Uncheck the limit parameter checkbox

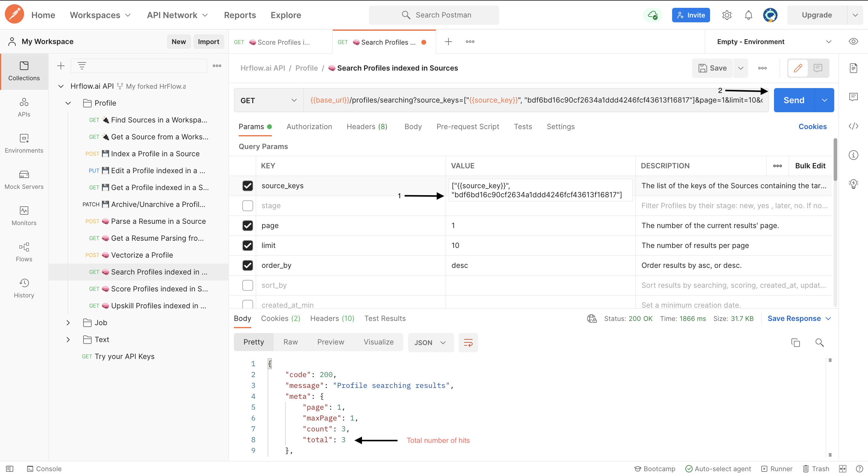tap(248, 245)
